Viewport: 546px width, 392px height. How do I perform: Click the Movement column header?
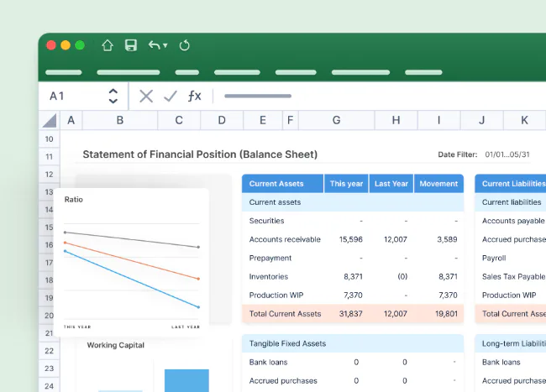[x=438, y=184]
